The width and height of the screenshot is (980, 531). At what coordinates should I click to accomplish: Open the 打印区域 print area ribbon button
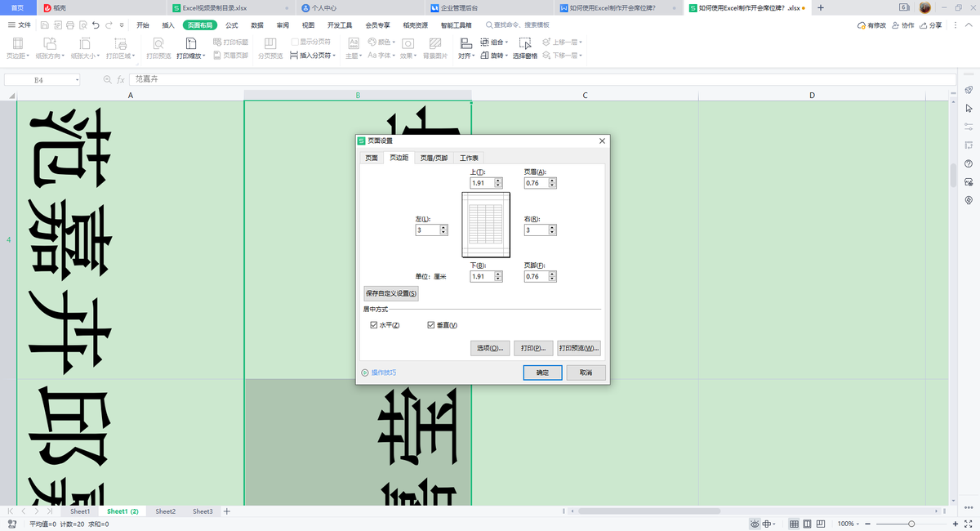coord(120,49)
